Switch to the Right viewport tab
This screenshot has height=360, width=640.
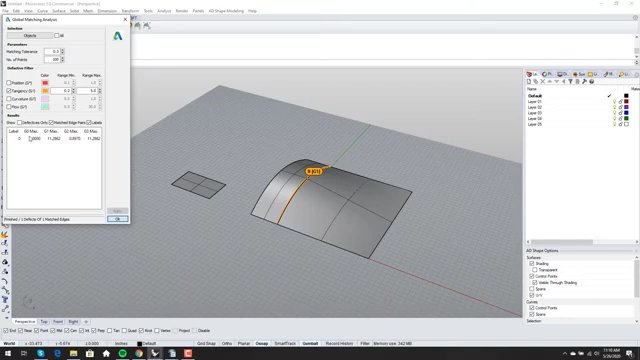click(73, 322)
